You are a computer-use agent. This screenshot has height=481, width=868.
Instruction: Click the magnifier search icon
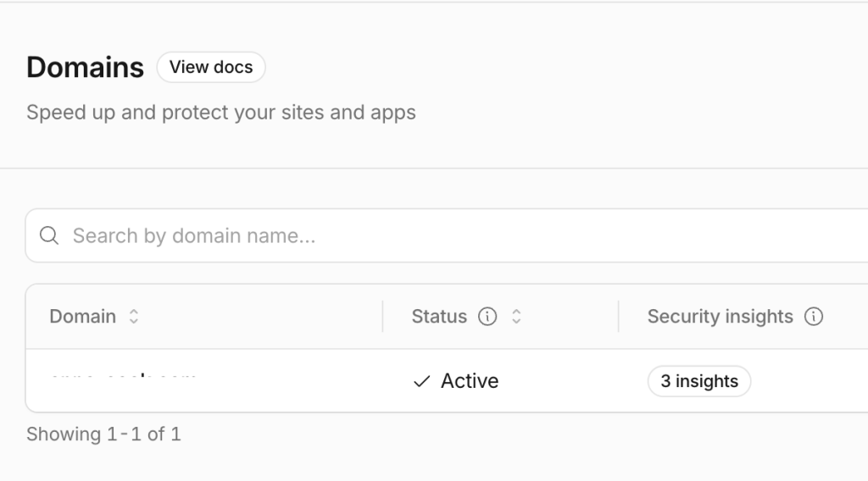(49, 235)
